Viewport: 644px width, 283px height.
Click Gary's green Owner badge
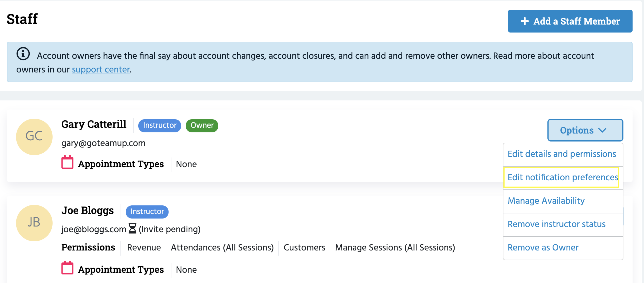pyautogui.click(x=202, y=126)
